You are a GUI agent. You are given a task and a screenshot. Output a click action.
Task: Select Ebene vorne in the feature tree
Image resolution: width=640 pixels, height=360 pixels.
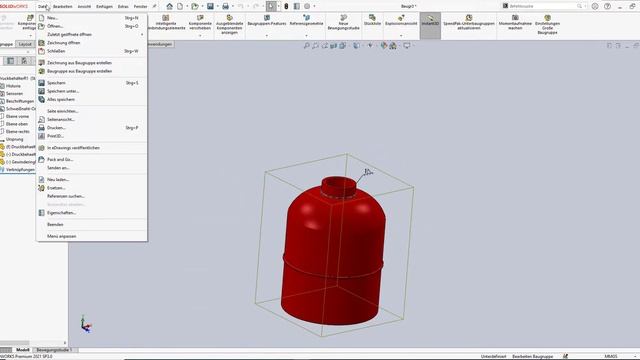17,116
